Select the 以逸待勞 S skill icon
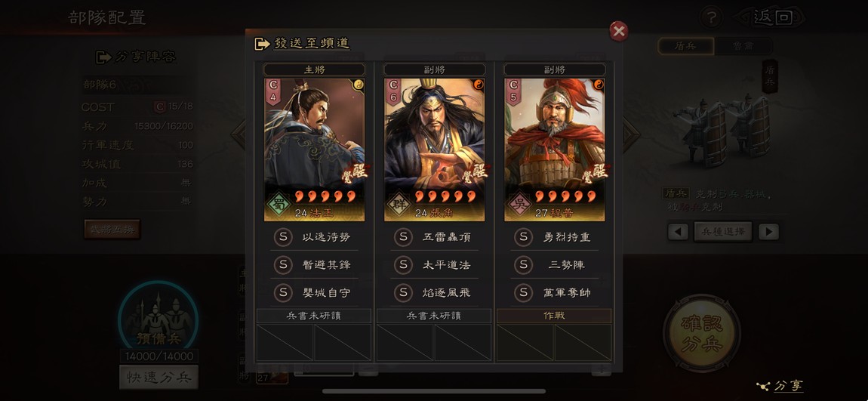Image resolution: width=868 pixels, height=401 pixels. pyautogui.click(x=283, y=237)
